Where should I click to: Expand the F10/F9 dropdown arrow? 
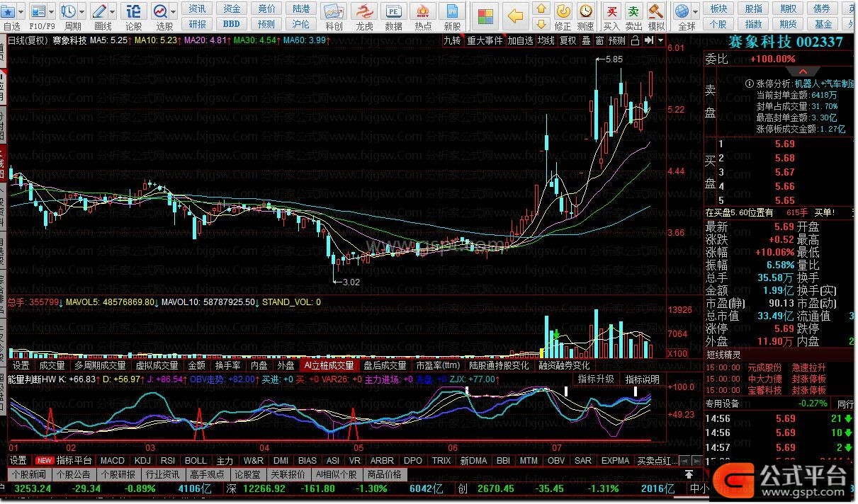click(51, 11)
